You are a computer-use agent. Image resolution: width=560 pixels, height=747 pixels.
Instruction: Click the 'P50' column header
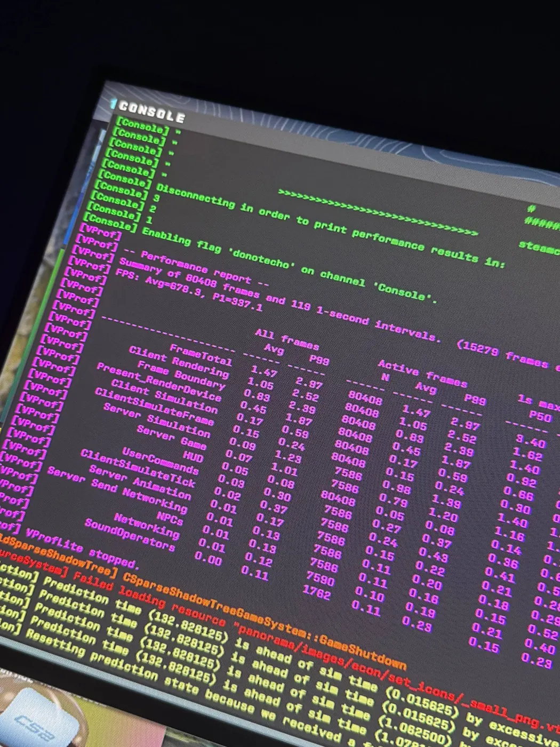coord(540,416)
